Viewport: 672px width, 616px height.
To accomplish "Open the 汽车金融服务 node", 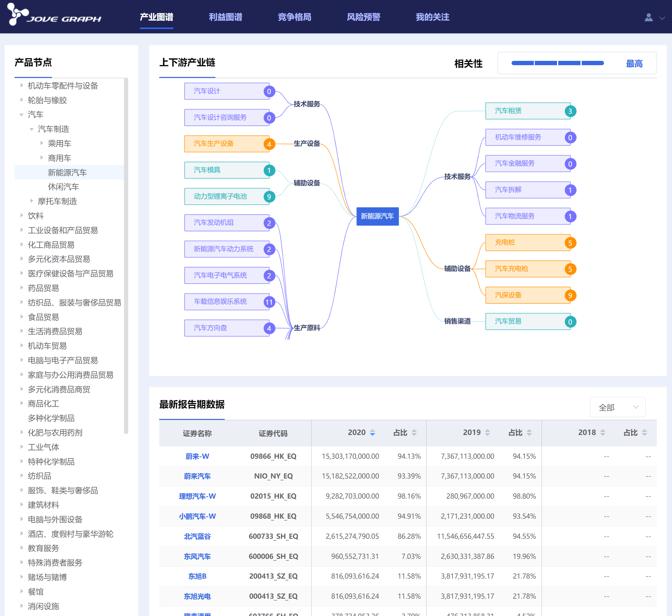I will click(x=528, y=163).
